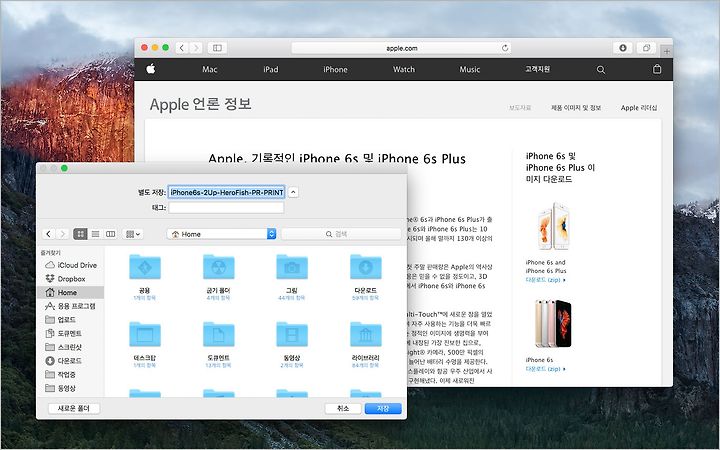Image resolution: width=720 pixels, height=450 pixels.
Task: Select the 도큐멘트 folder icon in grid
Action: tap(219, 334)
